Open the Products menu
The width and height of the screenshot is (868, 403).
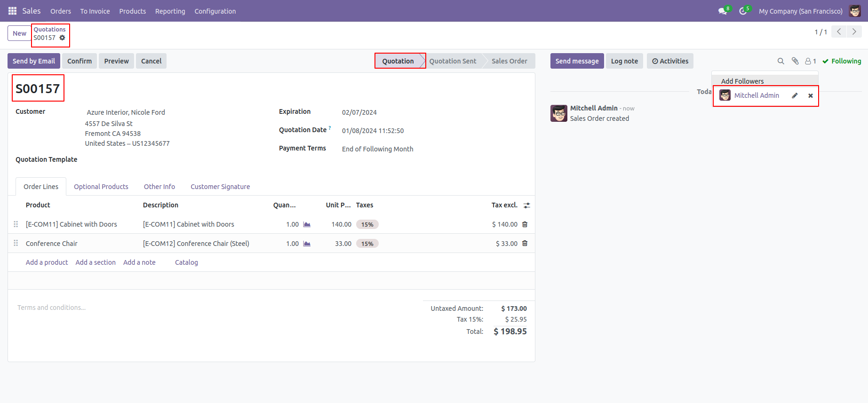tap(133, 11)
